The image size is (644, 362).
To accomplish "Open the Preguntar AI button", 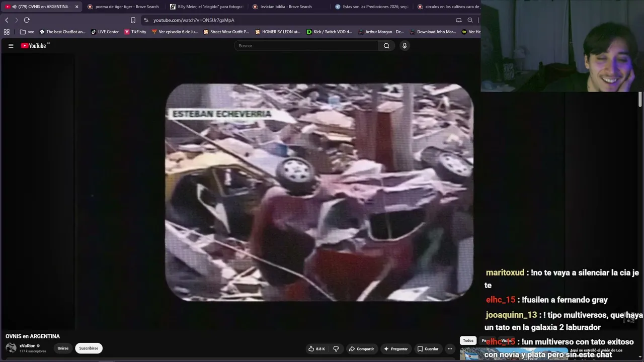I will pyautogui.click(x=396, y=348).
